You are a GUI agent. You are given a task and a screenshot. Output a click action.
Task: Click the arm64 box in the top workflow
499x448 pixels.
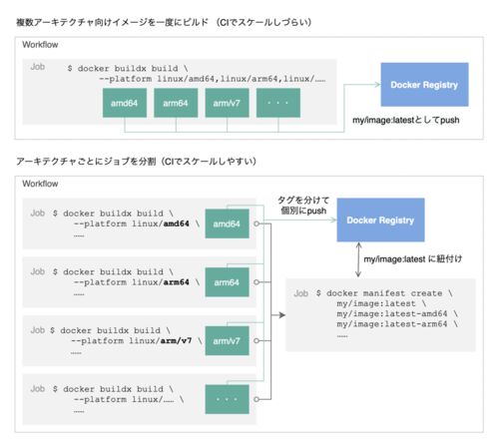pyautogui.click(x=176, y=103)
